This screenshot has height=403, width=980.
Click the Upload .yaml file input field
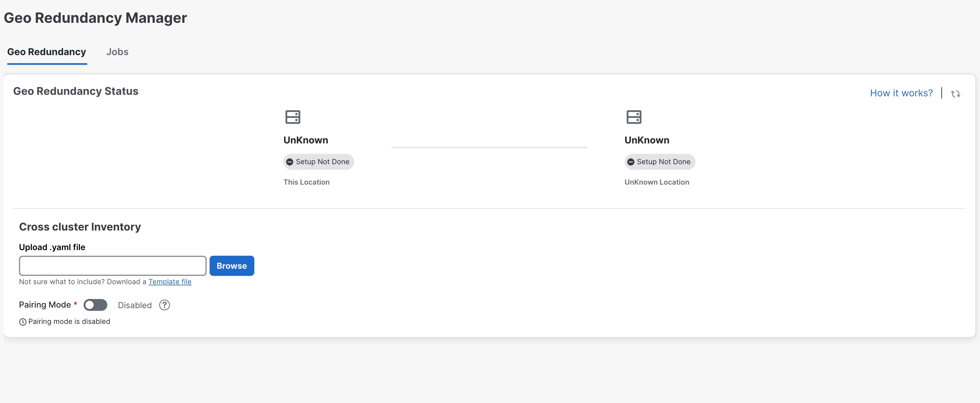coord(113,266)
